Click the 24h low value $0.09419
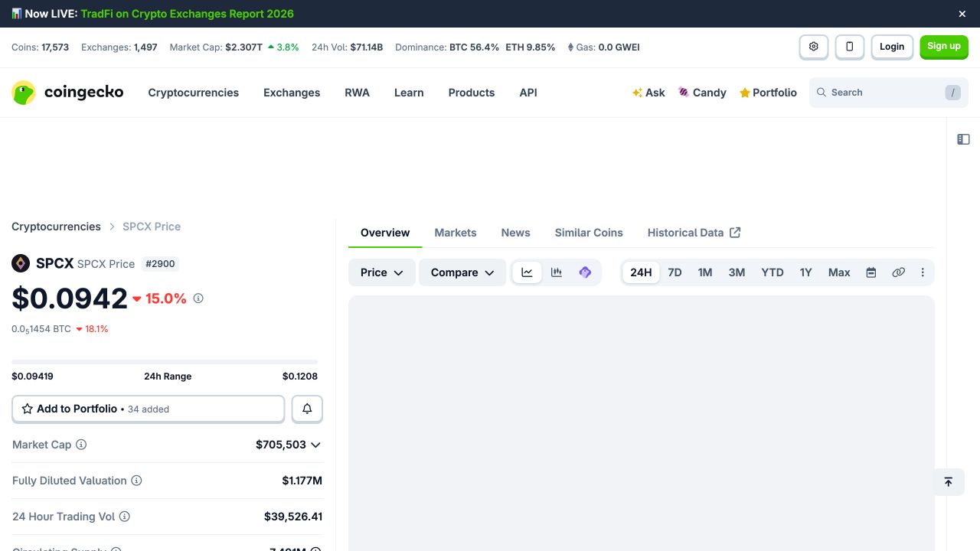This screenshot has width=980, height=551. [x=32, y=377]
